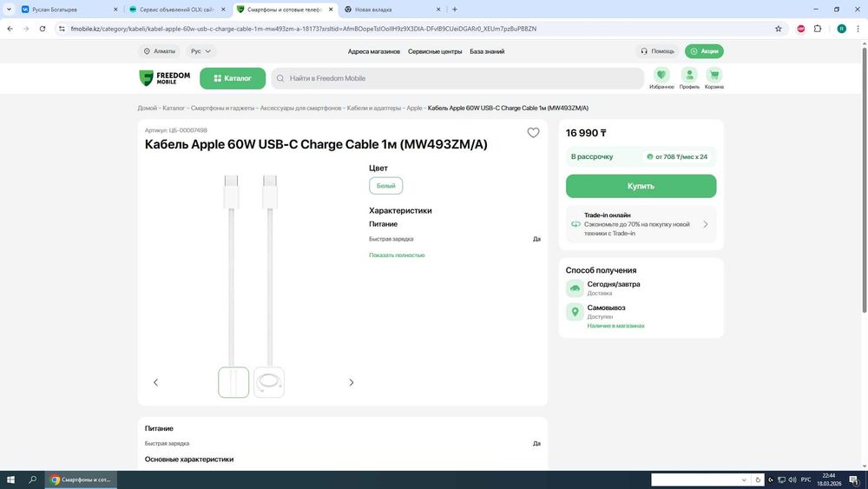
Task: Open the Chrome three-dot menu
Action: tap(858, 29)
